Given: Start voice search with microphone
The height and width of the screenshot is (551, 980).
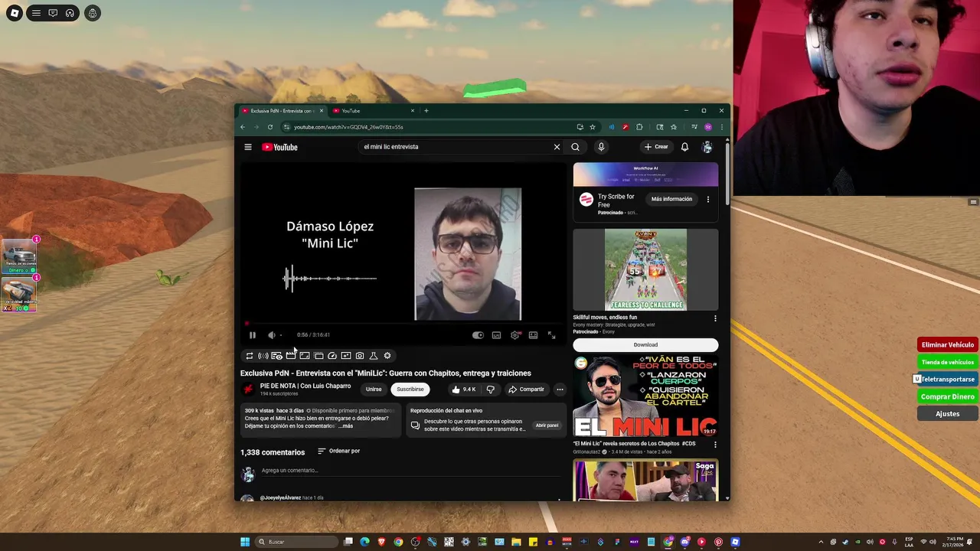Looking at the screenshot, I should coord(601,147).
